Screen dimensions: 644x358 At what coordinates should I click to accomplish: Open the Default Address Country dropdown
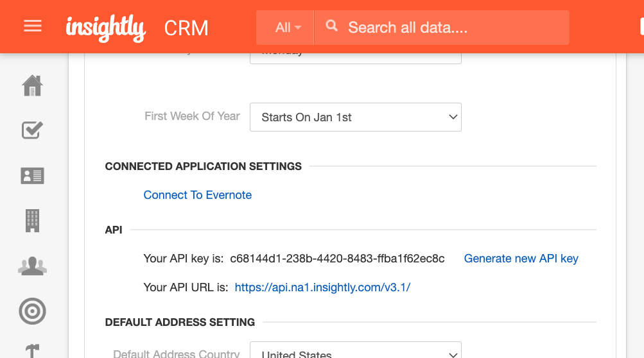click(356, 350)
